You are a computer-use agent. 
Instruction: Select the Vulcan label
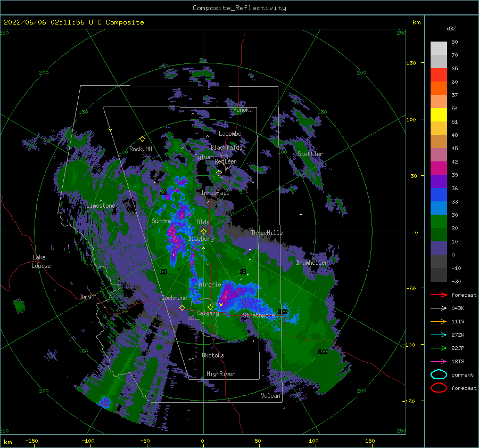coord(270,396)
